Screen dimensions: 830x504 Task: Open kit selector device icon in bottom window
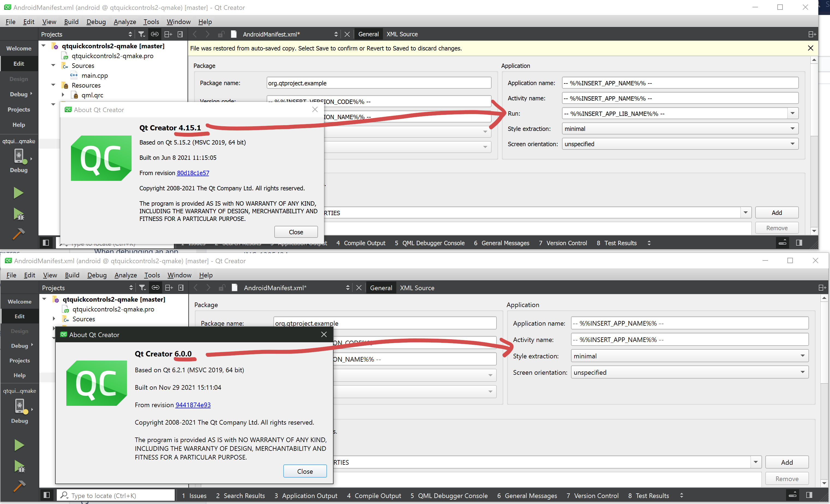[20, 406]
